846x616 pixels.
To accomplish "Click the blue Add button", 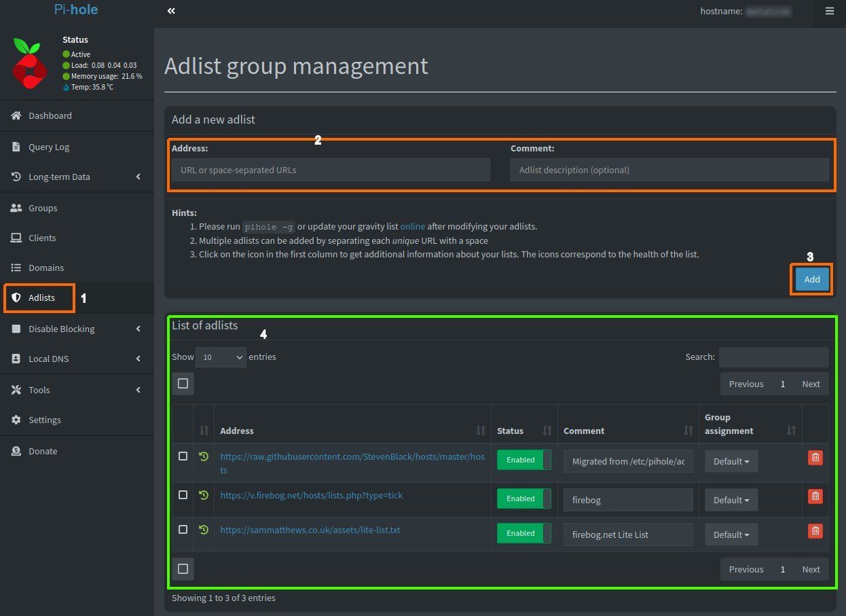I will (x=812, y=279).
